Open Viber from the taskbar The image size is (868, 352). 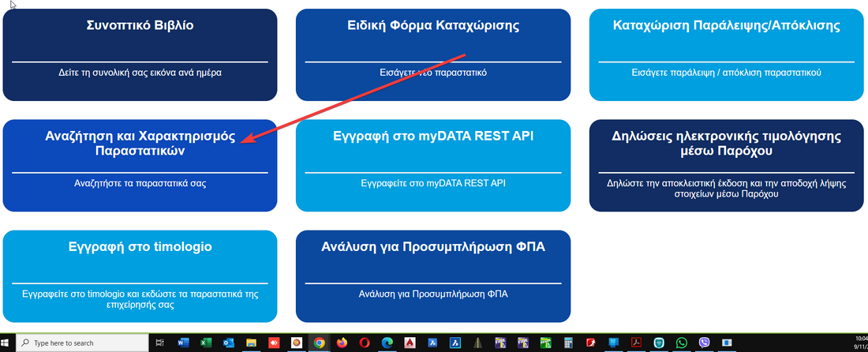tap(705, 343)
